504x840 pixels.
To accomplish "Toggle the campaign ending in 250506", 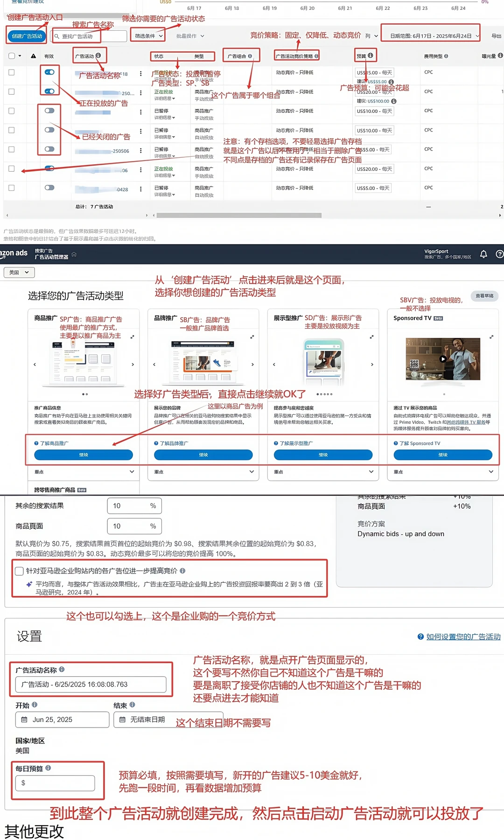I will [x=49, y=149].
